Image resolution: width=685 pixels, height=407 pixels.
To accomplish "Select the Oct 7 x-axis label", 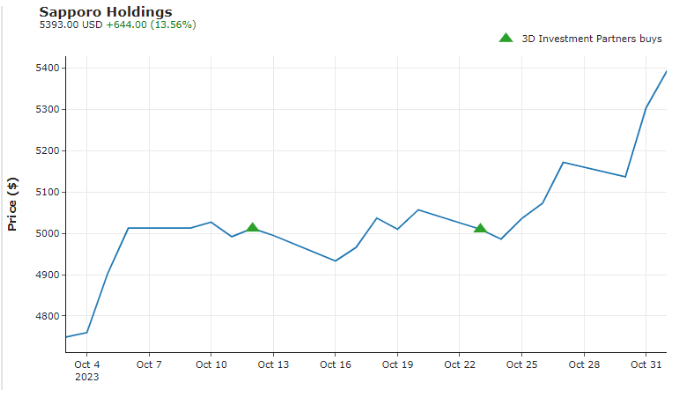I will pos(149,365).
